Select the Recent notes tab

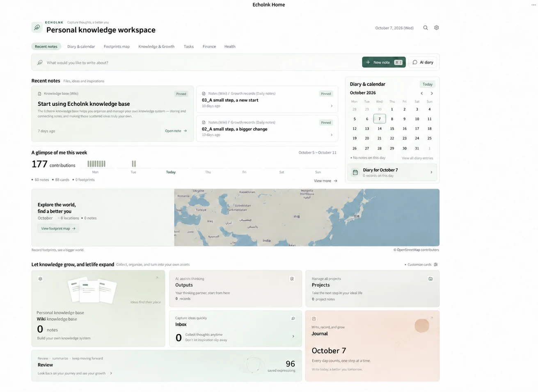coord(46,46)
